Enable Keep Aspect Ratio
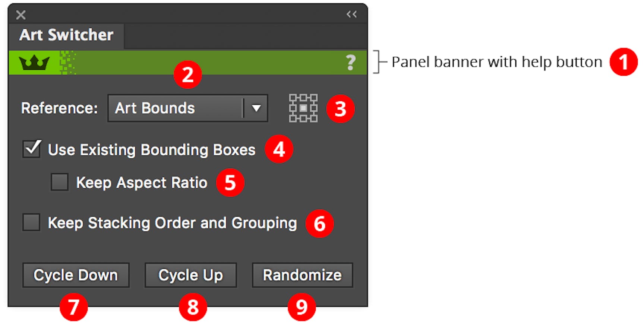This screenshot has height=328, width=644. point(59,182)
